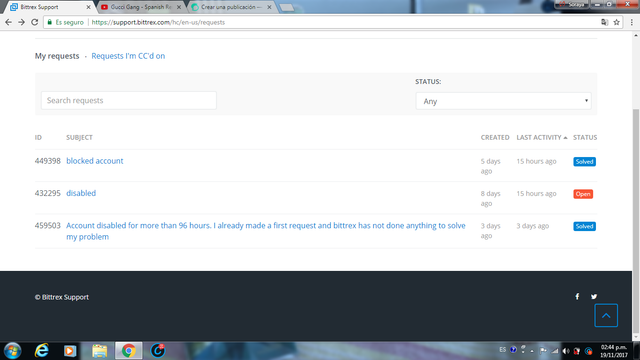Open the blue C application in taskbar
This screenshot has width=640, height=360.
coord(158,351)
